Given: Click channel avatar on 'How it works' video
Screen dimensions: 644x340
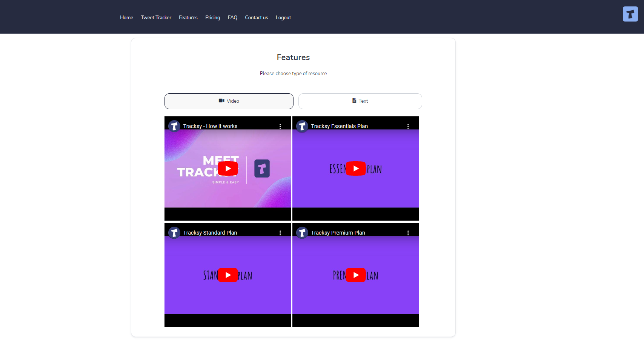Looking at the screenshot, I should click(174, 126).
